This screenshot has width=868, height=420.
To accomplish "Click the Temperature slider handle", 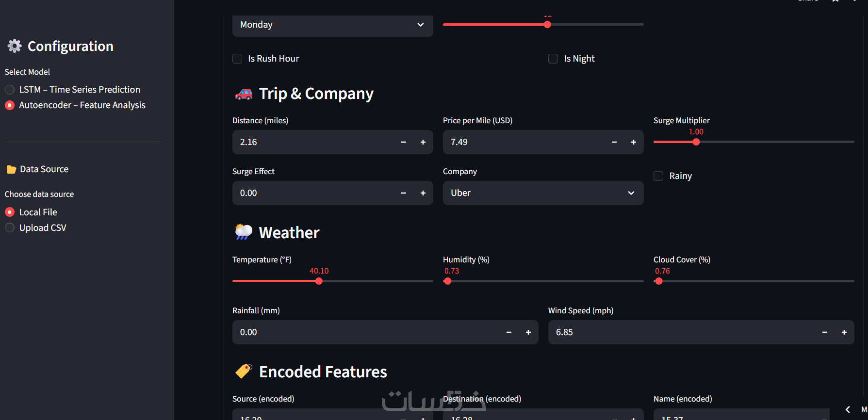I will (319, 281).
